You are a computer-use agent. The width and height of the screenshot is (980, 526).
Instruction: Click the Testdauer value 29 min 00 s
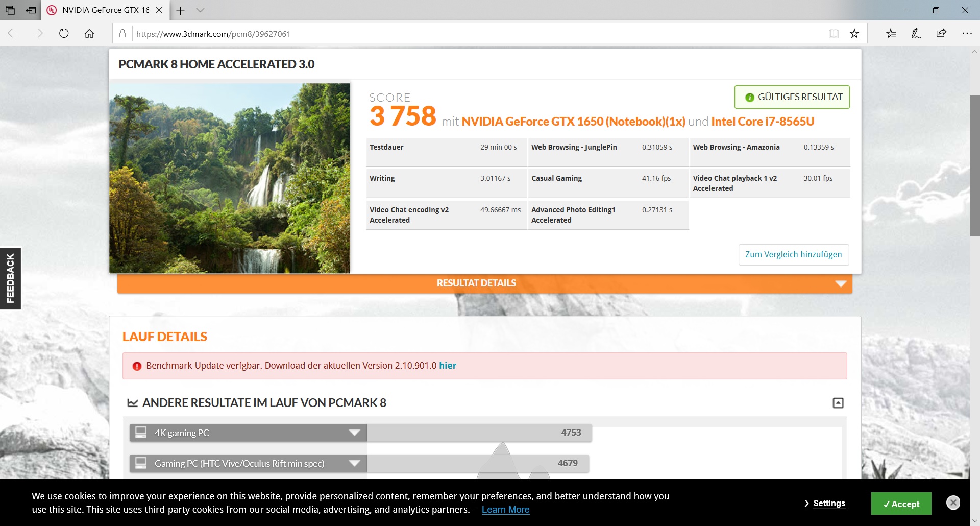click(x=499, y=147)
